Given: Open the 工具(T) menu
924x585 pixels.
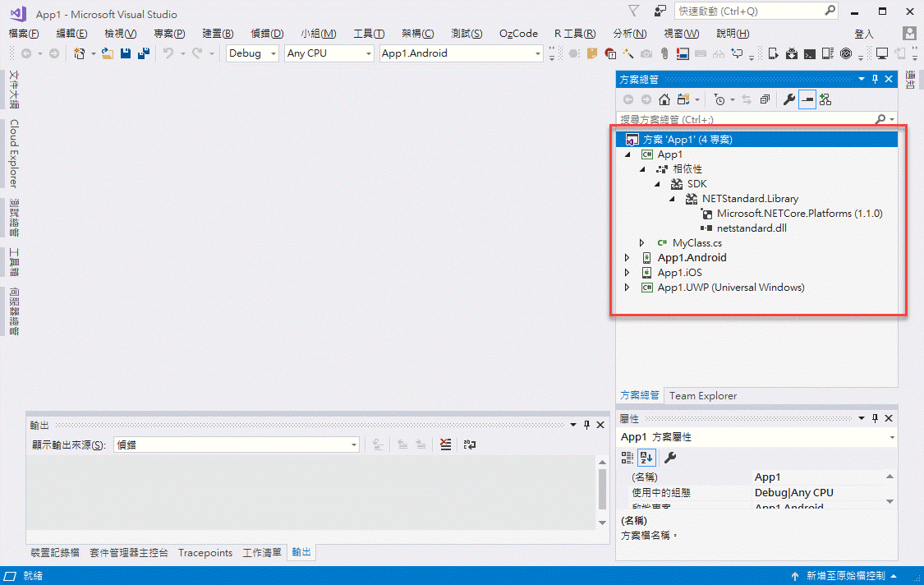Looking at the screenshot, I should [369, 34].
